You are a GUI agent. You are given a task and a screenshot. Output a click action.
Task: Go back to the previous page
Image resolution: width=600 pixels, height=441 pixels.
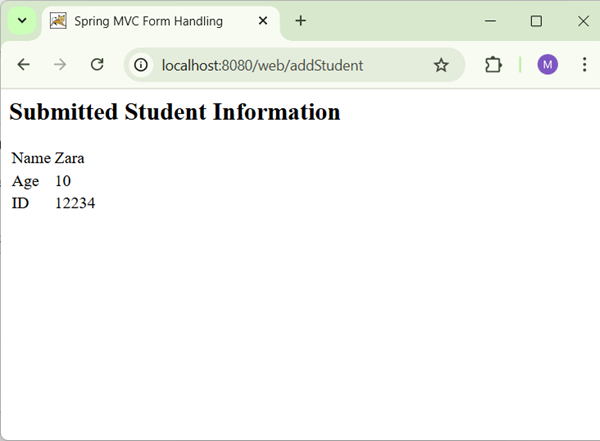pos(24,64)
